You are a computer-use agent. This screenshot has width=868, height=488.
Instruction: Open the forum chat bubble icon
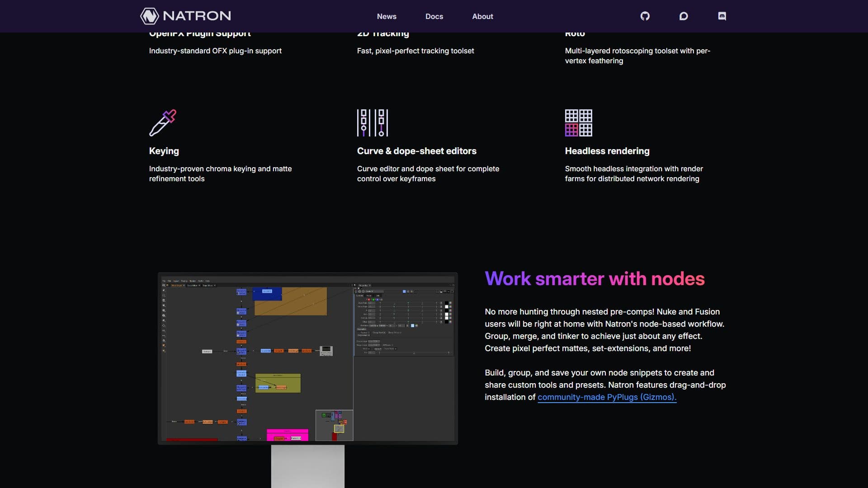tap(684, 16)
